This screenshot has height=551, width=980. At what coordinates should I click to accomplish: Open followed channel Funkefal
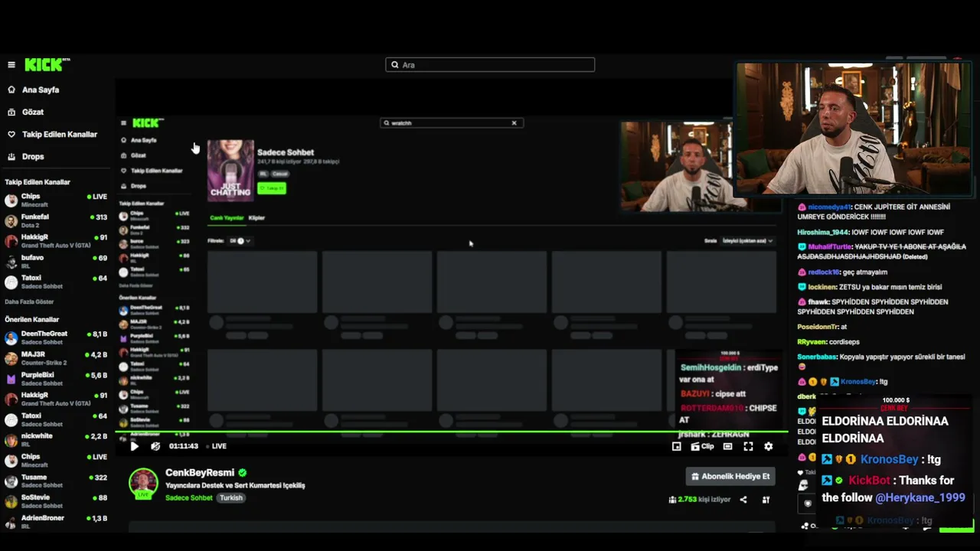point(56,220)
